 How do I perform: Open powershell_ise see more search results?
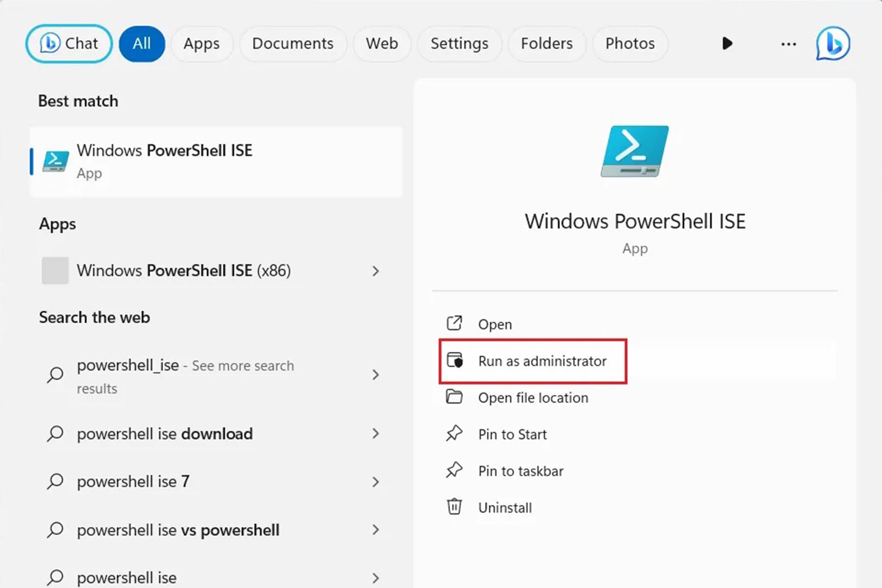216,376
